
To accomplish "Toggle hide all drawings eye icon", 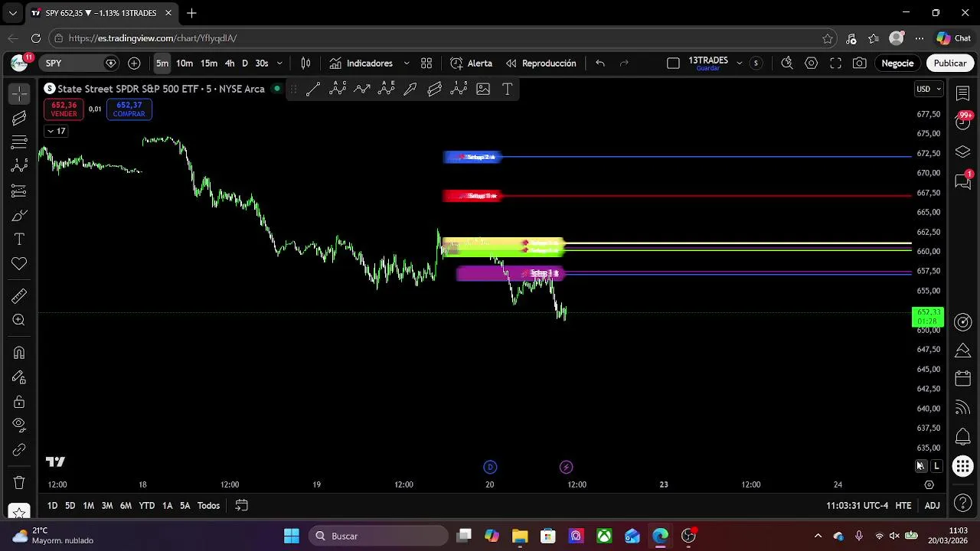I will pyautogui.click(x=19, y=425).
